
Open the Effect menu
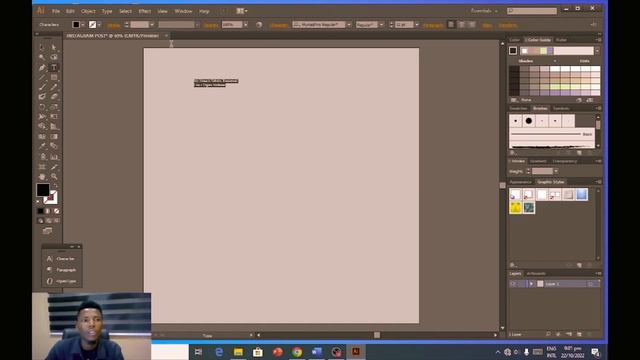click(x=144, y=11)
